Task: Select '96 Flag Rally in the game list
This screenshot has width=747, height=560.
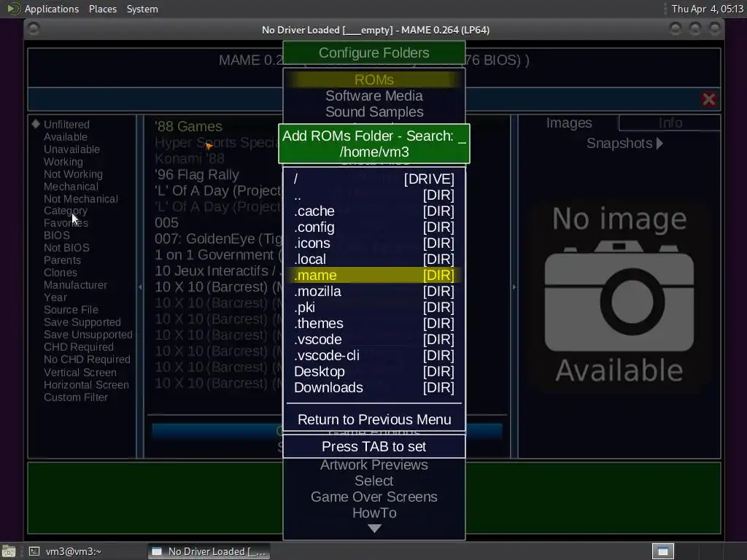Action: pos(197,174)
